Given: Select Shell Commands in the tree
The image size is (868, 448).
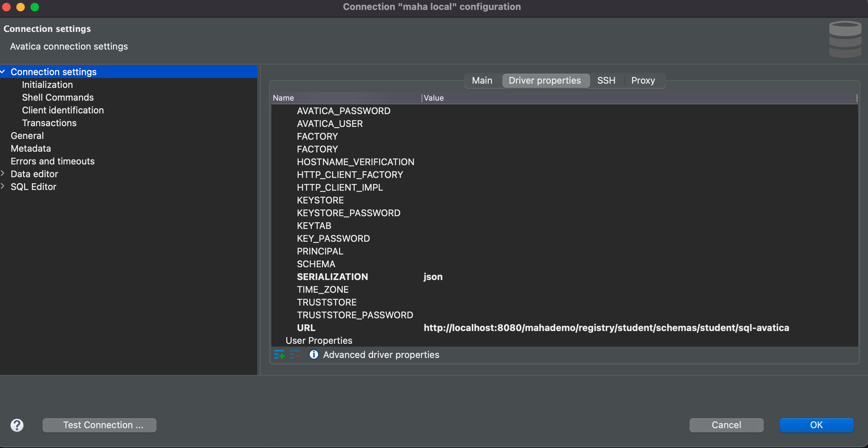Looking at the screenshot, I should (x=58, y=97).
